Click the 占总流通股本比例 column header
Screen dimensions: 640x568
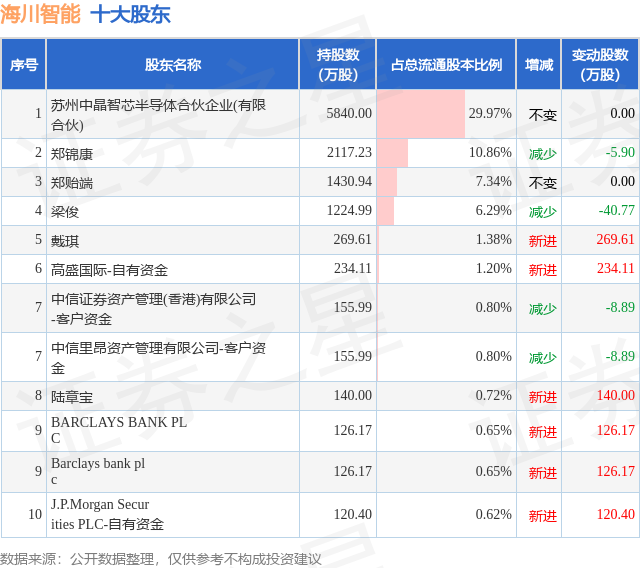tap(446, 64)
